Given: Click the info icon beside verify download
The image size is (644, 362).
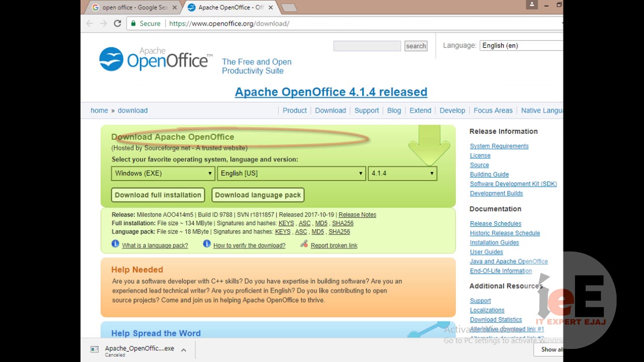Looking at the screenshot, I should [x=207, y=244].
